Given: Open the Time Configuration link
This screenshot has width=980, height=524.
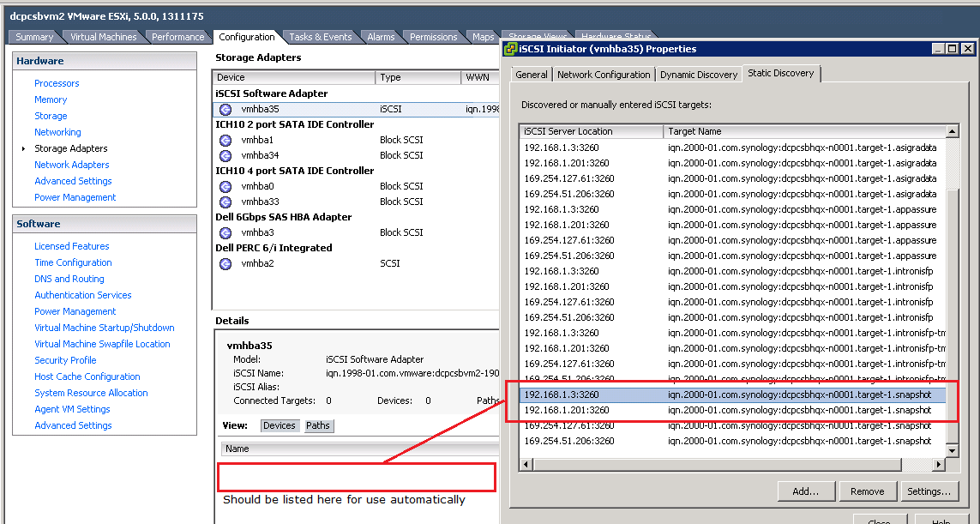Looking at the screenshot, I should [73, 262].
